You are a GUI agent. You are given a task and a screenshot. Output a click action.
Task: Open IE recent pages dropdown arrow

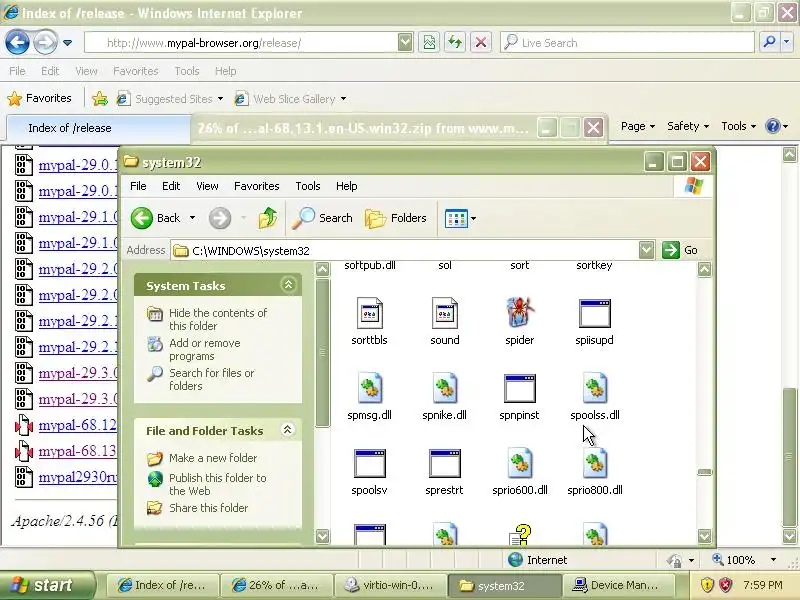67,43
